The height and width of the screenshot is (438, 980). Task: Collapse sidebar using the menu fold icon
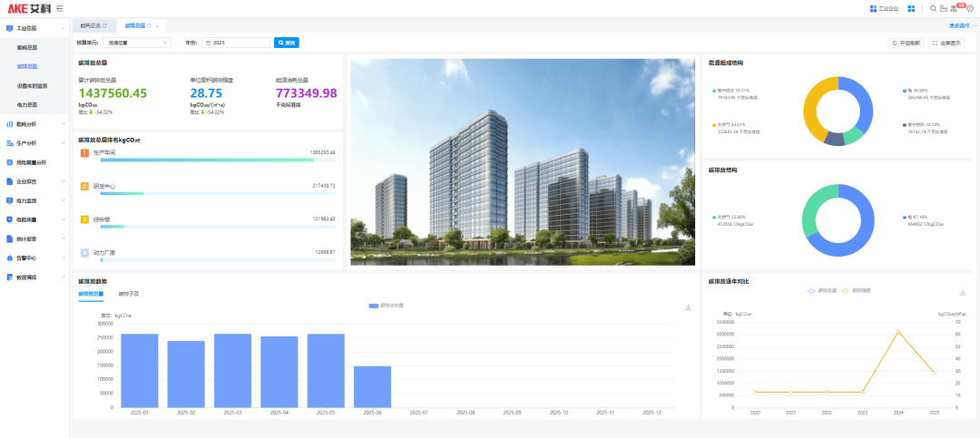click(x=59, y=8)
